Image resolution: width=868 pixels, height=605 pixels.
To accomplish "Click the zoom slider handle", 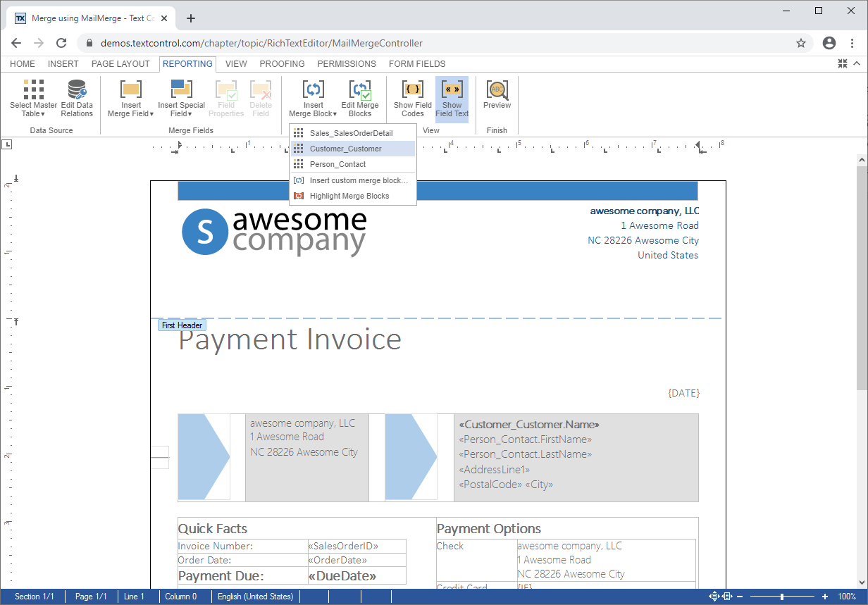I will tap(781, 597).
